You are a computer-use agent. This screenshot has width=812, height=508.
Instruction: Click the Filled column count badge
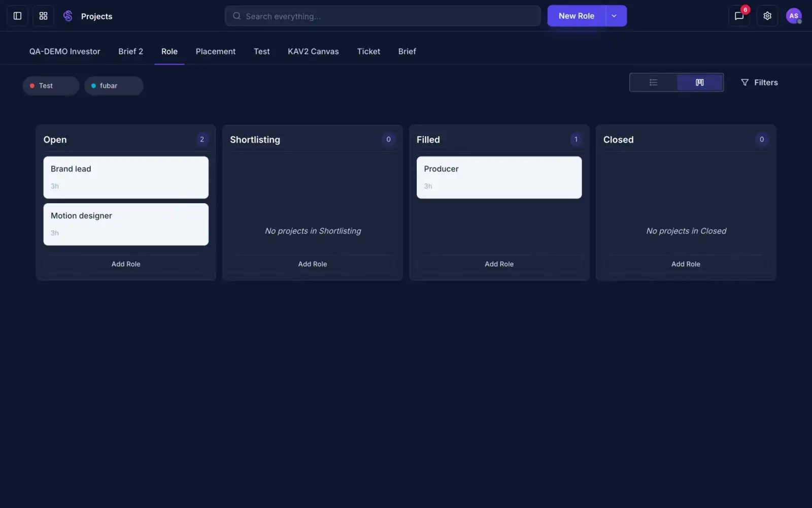576,139
